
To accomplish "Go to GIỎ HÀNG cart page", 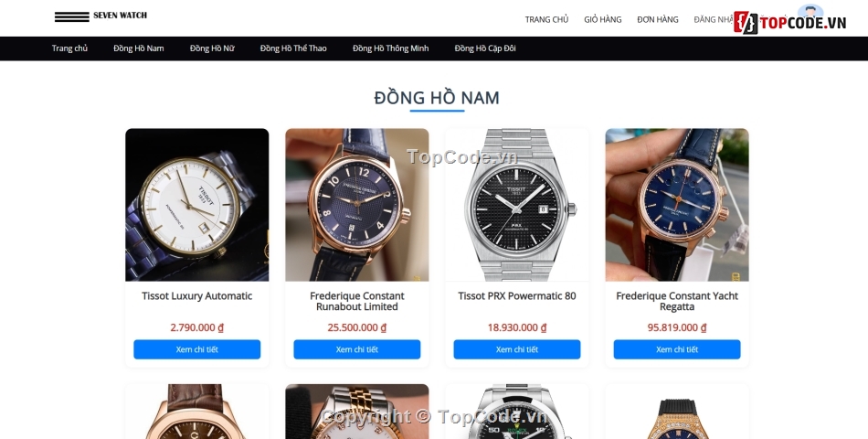I will [602, 19].
